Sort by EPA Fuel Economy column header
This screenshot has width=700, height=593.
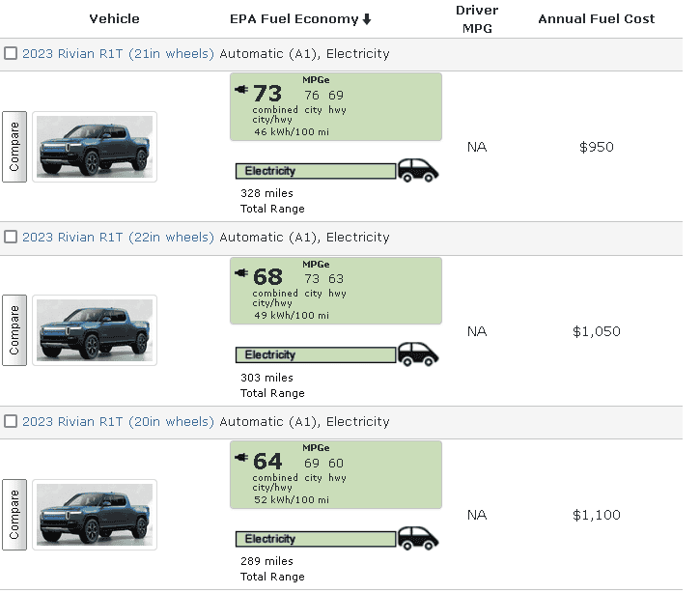pyautogui.click(x=294, y=19)
